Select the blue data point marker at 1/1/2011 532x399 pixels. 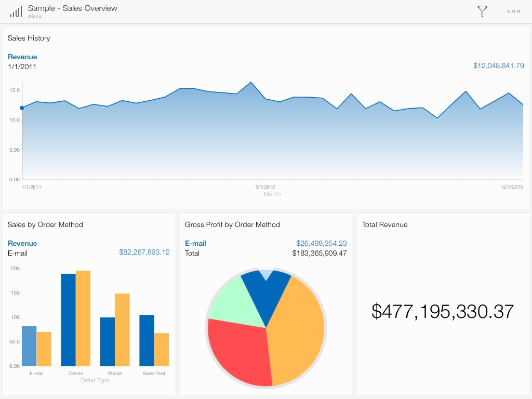[x=22, y=108]
